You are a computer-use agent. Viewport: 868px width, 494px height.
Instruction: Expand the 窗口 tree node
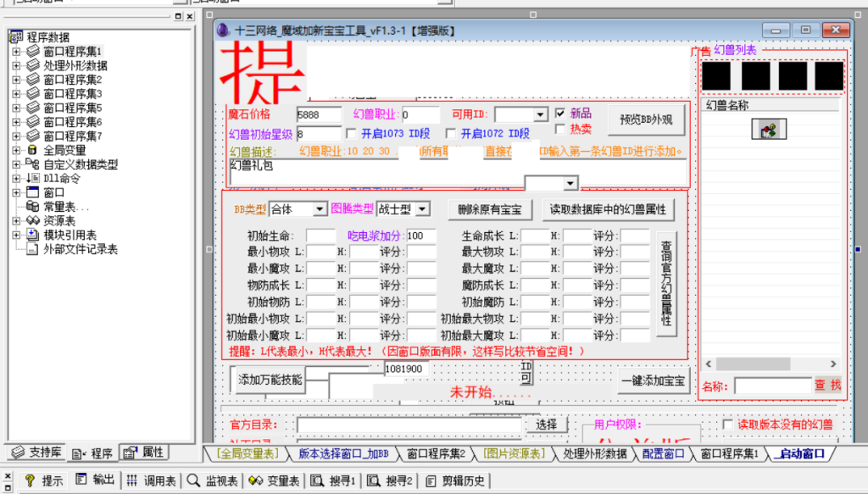(x=16, y=192)
